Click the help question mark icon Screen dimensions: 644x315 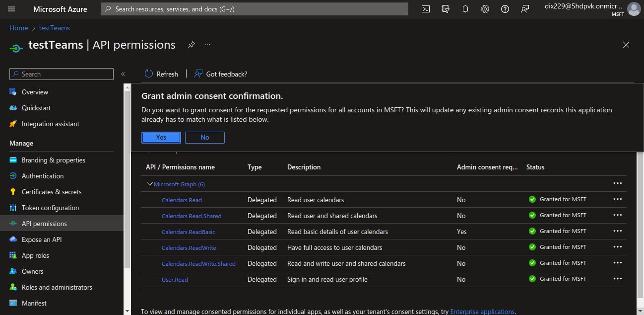[x=505, y=9]
